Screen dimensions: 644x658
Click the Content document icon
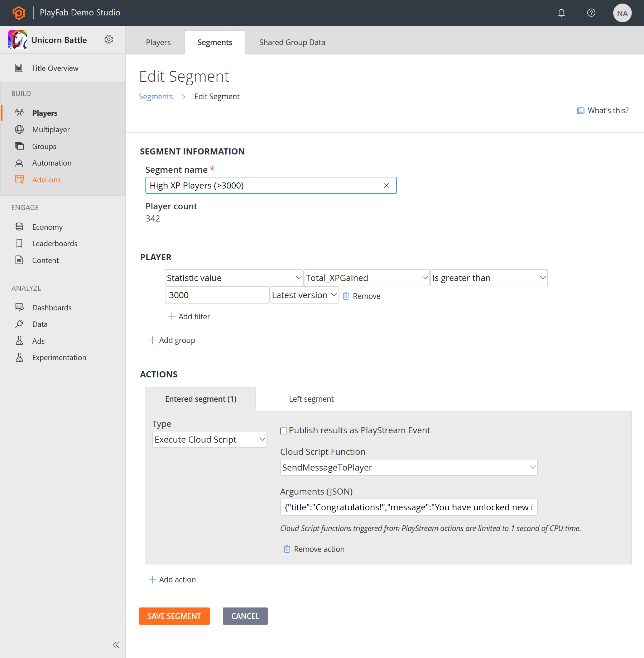point(19,260)
